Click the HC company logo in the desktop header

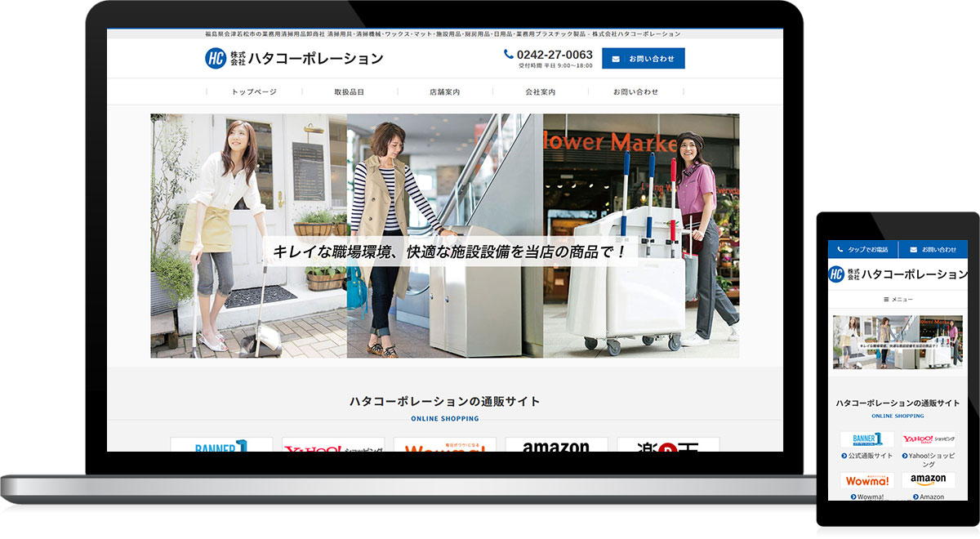(x=215, y=58)
